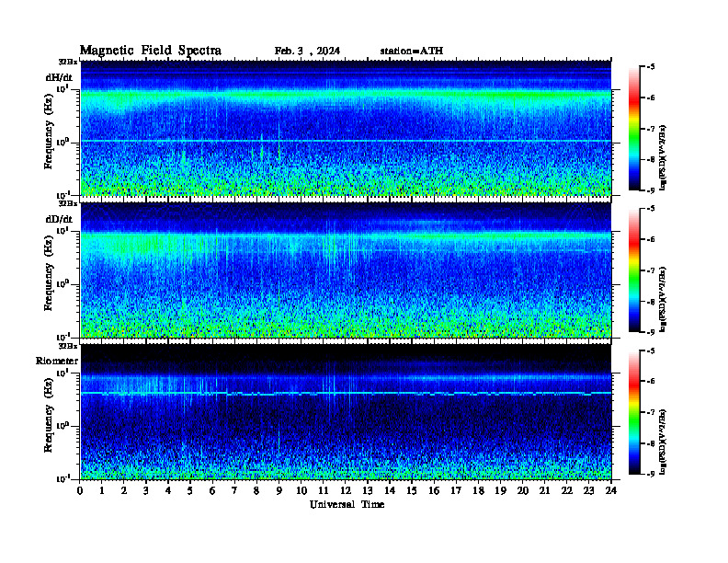Click hour tick "15" on time axis
The height and width of the screenshot is (563, 728).
coord(412,491)
